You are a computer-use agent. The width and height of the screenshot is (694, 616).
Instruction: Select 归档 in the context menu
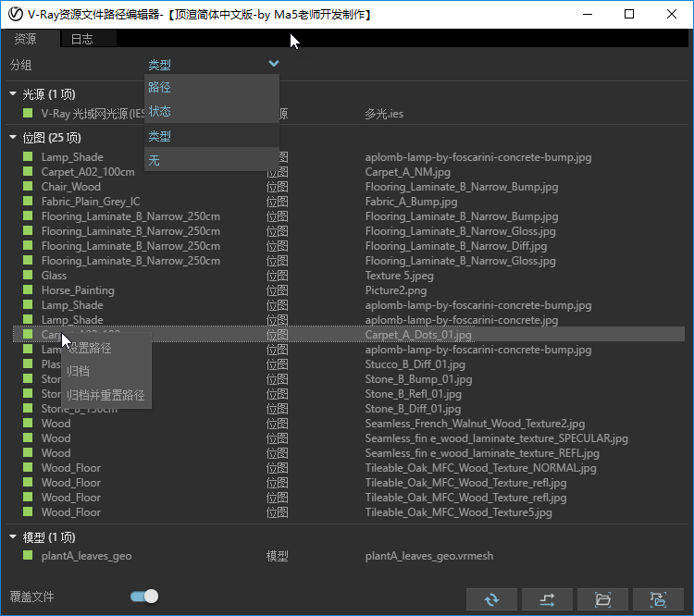(106, 371)
